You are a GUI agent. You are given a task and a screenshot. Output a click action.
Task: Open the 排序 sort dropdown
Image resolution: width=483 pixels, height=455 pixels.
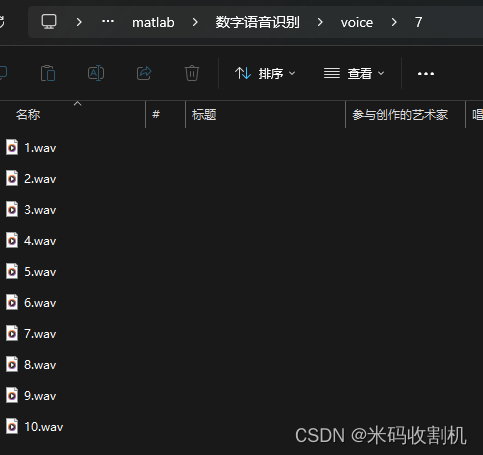click(x=265, y=73)
